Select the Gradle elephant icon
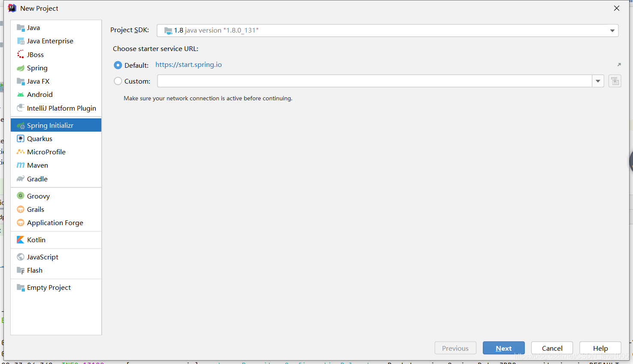Screen dimensions: 633x364 coord(20,179)
